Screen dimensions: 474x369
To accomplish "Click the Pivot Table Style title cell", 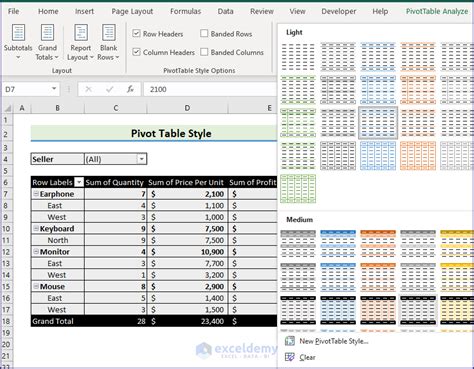I will [x=154, y=133].
